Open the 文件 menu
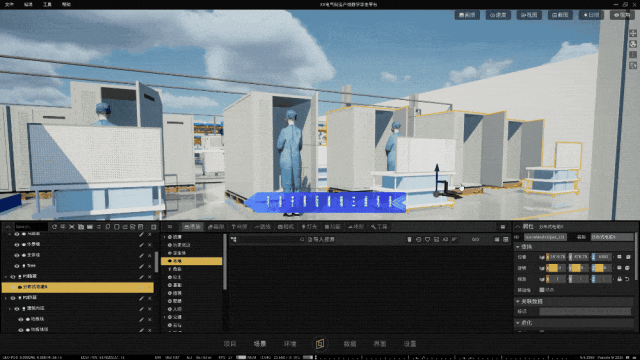 click(9, 4)
